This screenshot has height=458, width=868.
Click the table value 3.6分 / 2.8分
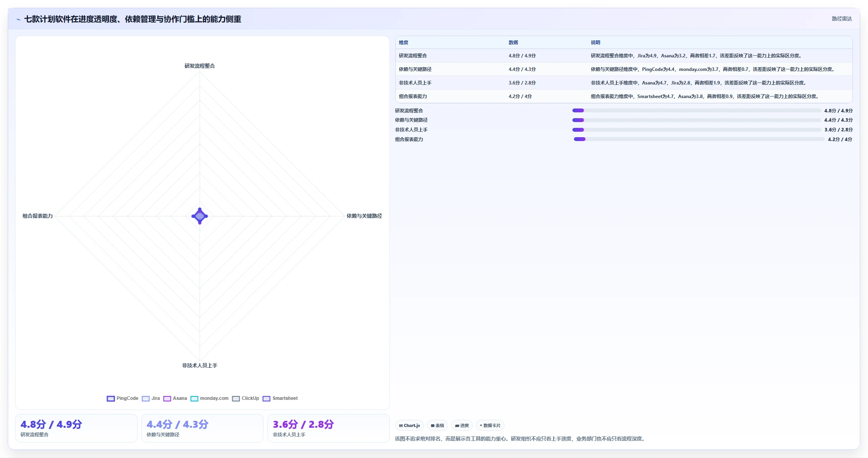pos(522,83)
